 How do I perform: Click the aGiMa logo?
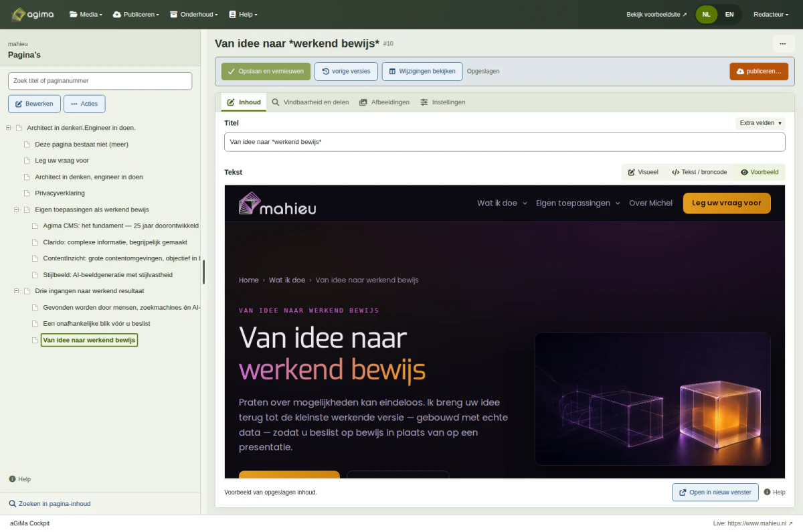click(33, 14)
